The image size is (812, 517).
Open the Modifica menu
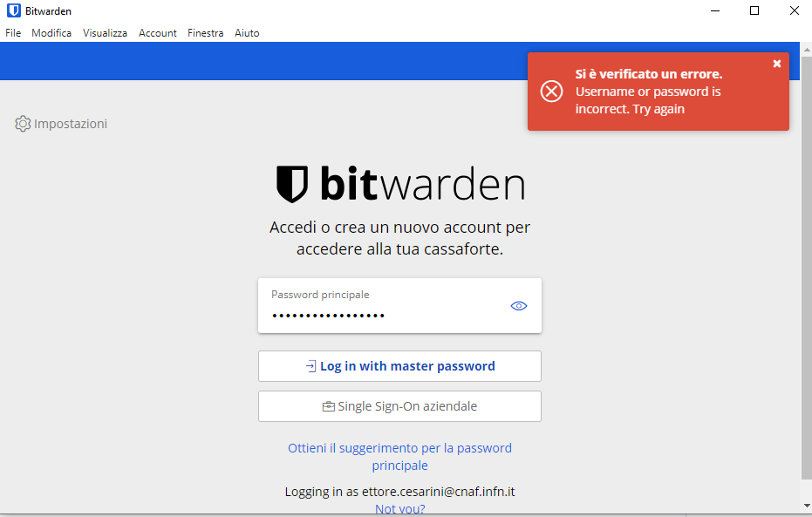(x=51, y=32)
